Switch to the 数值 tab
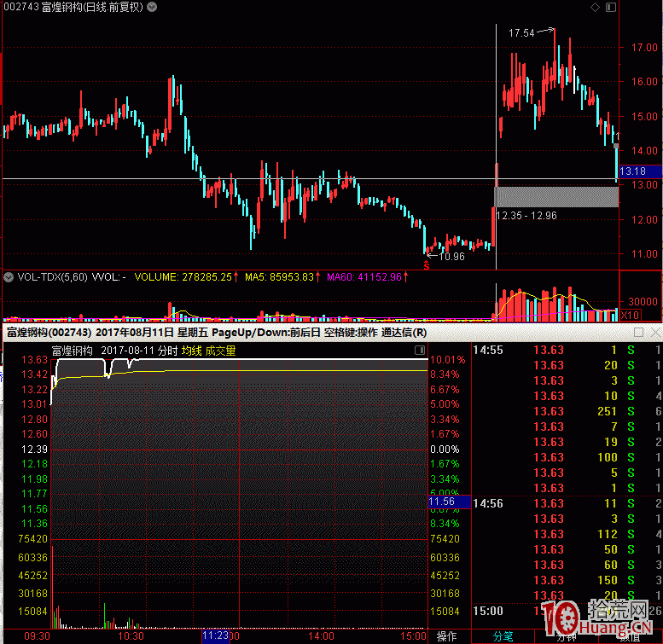This screenshot has width=663, height=644. (x=630, y=636)
